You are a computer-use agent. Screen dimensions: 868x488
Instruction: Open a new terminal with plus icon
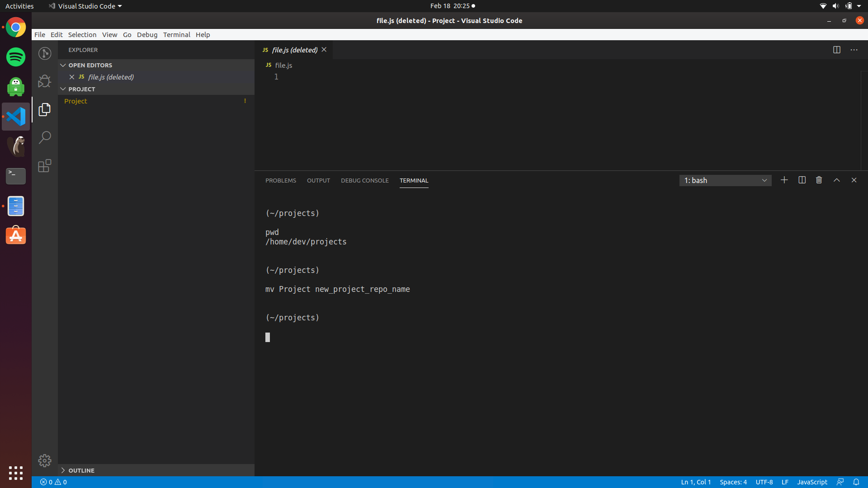point(783,180)
